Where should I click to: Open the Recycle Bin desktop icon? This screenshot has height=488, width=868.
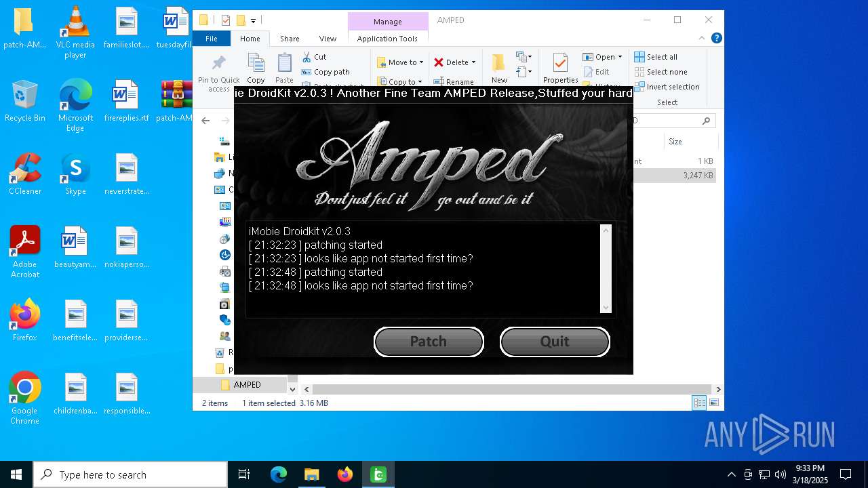[24, 100]
